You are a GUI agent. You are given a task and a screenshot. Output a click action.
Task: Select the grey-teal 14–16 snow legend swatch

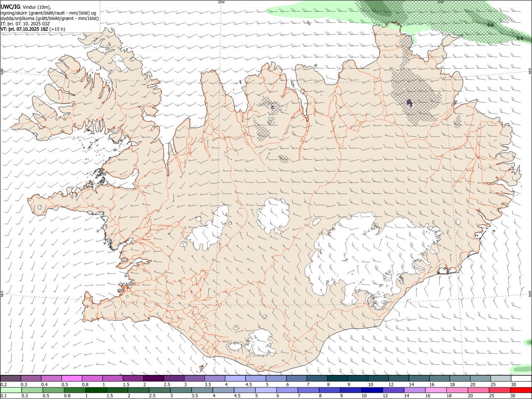coord(419,378)
